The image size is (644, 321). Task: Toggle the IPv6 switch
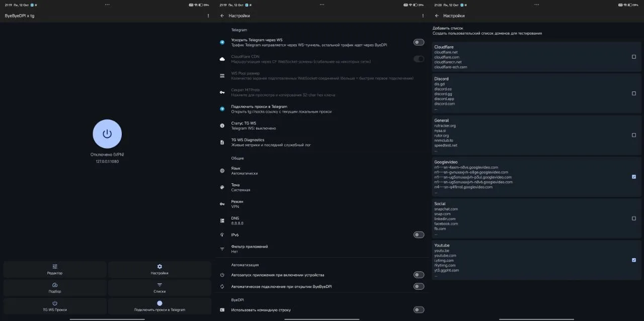coord(419,235)
